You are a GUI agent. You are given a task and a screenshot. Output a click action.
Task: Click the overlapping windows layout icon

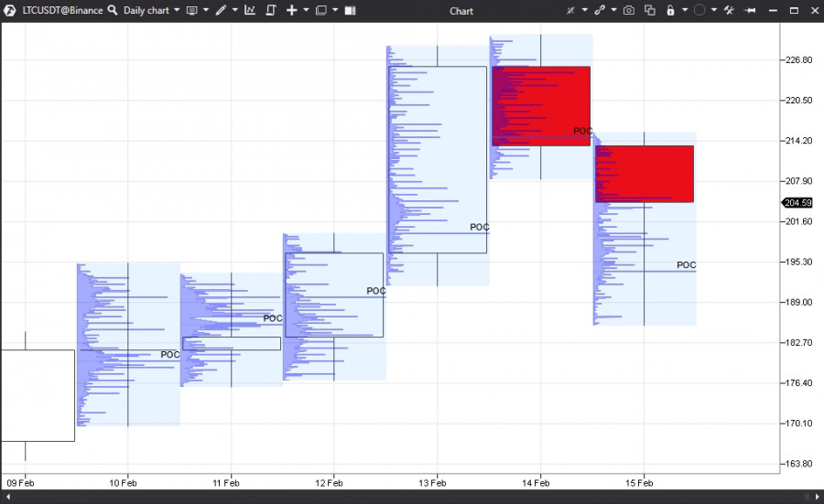click(321, 10)
